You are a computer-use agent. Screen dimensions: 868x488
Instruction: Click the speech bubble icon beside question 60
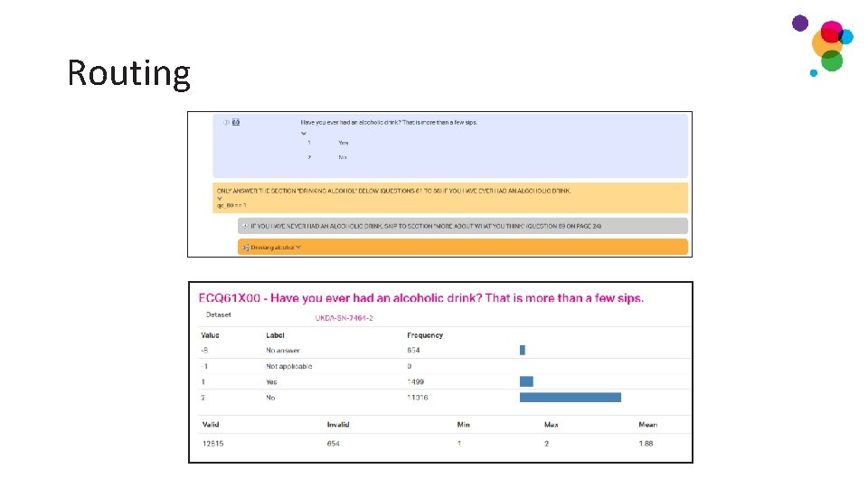[x=226, y=122]
